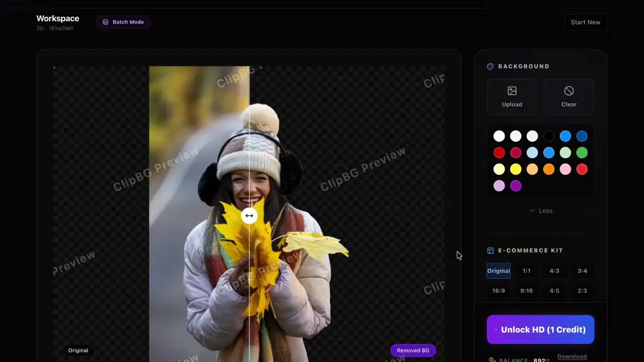Pick the light pink swatch

(566, 169)
